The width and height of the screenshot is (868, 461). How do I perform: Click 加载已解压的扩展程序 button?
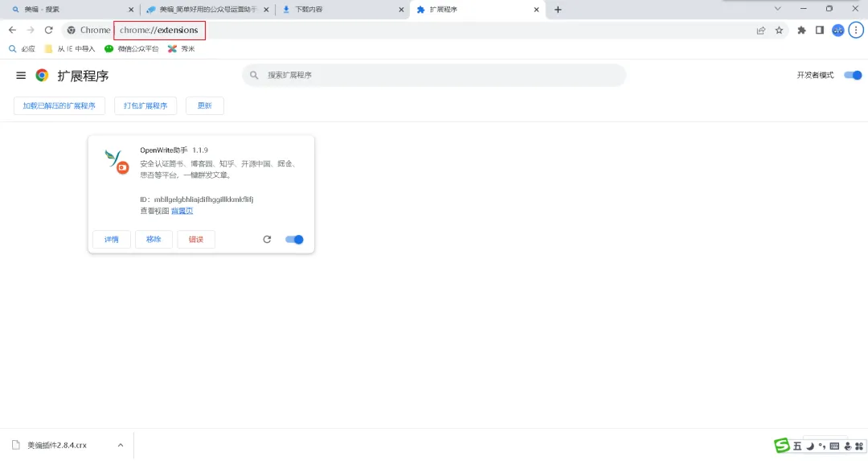pos(59,106)
